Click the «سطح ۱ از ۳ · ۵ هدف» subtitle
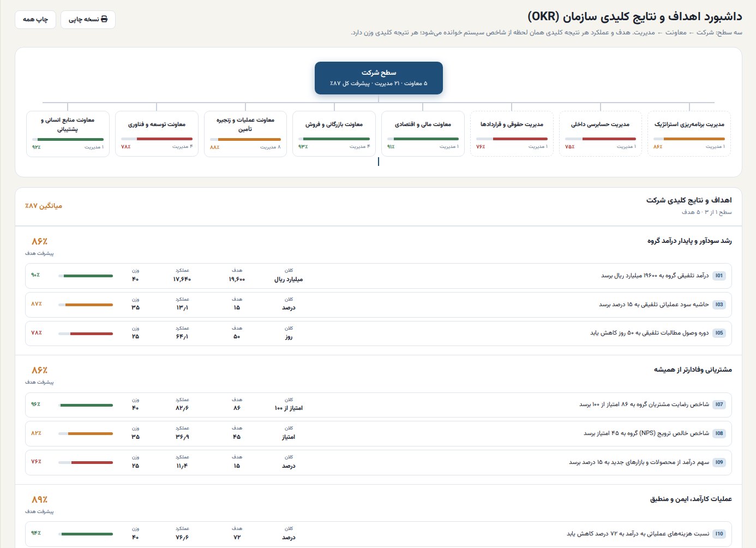 click(x=707, y=212)
